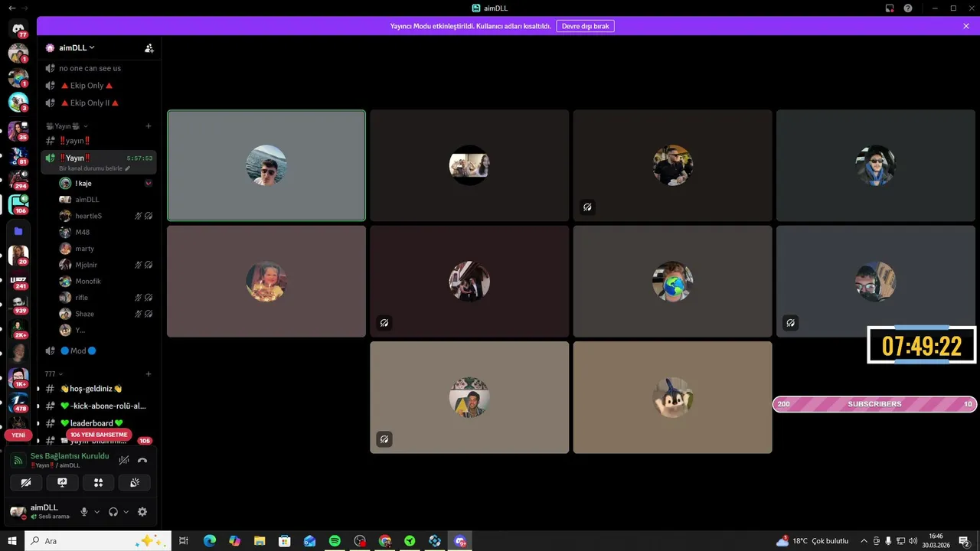Open voice connection signal quality icon
The width and height of the screenshot is (980, 551).
[x=18, y=460]
